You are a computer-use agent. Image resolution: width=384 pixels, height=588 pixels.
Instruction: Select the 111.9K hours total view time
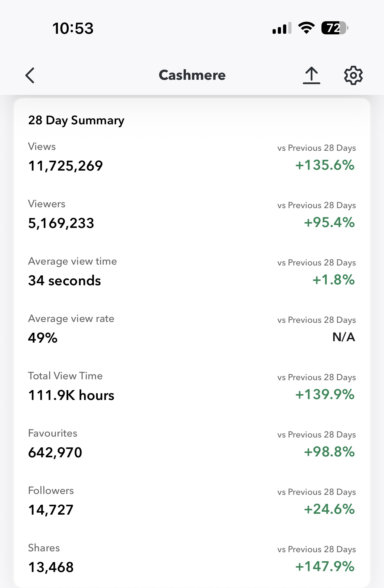(71, 395)
